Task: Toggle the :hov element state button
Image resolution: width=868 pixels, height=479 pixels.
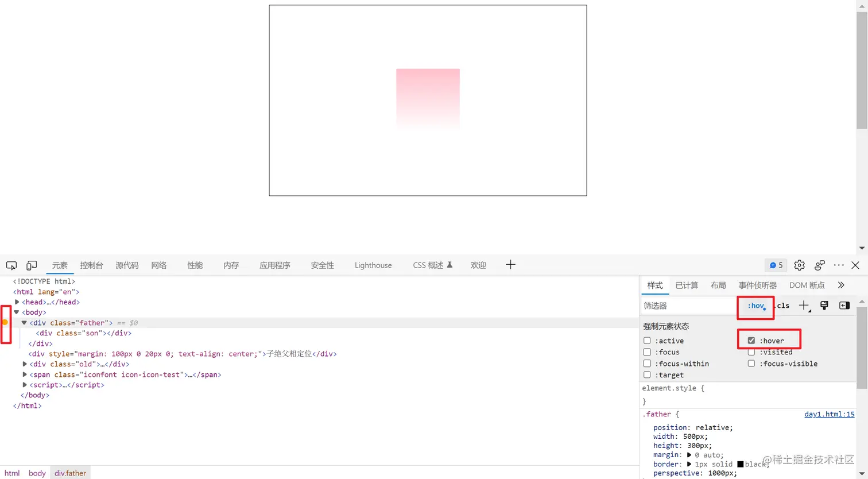Action: pos(756,306)
